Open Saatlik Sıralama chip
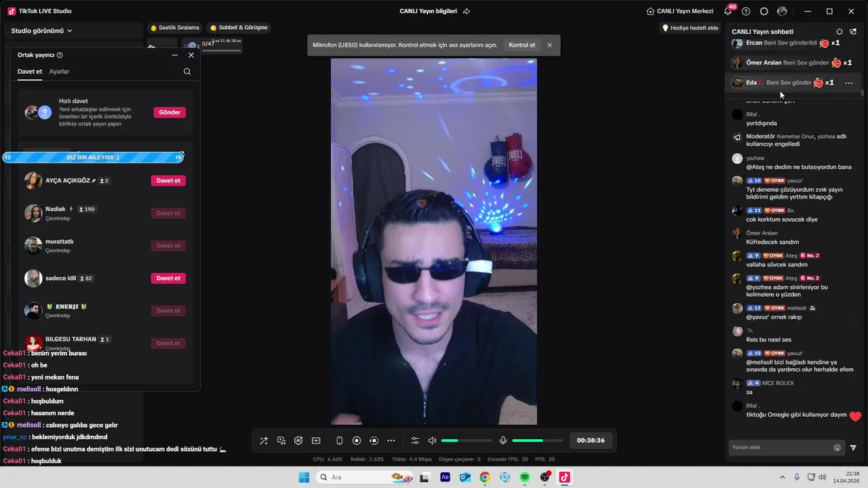Image resolution: width=868 pixels, height=488 pixels. [x=175, y=28]
